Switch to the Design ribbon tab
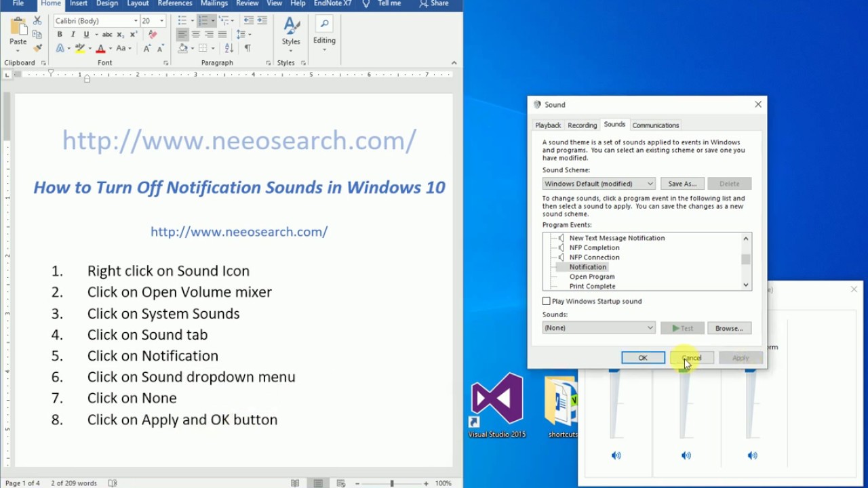Image resolution: width=868 pixels, height=488 pixels. pyautogui.click(x=106, y=3)
